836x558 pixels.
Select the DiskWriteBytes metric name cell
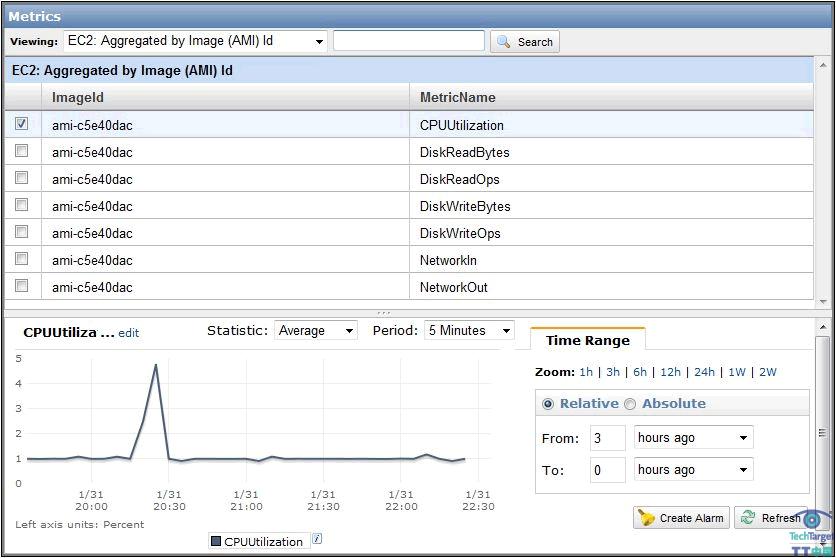click(x=612, y=206)
